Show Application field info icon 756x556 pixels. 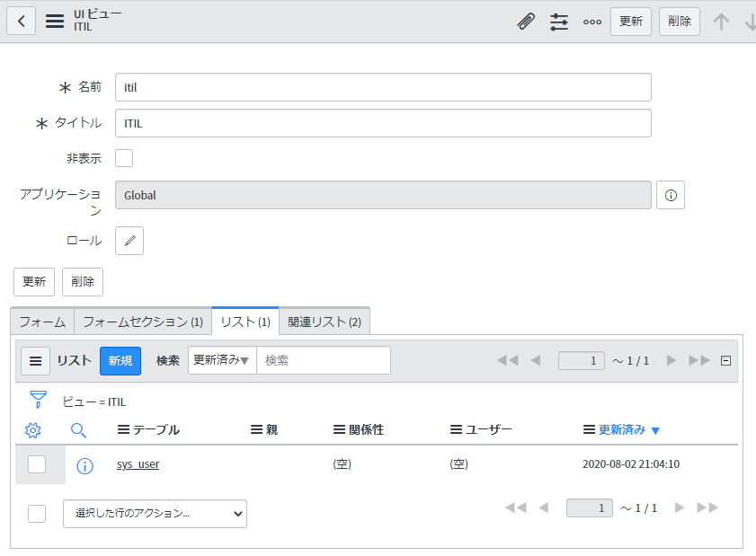671,195
